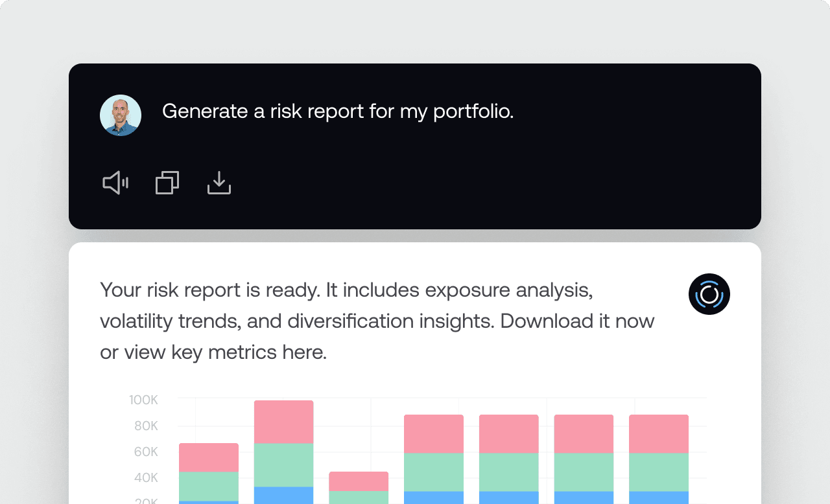Copy the user's prompt using the copy icon
The image size is (830, 504).
(167, 182)
